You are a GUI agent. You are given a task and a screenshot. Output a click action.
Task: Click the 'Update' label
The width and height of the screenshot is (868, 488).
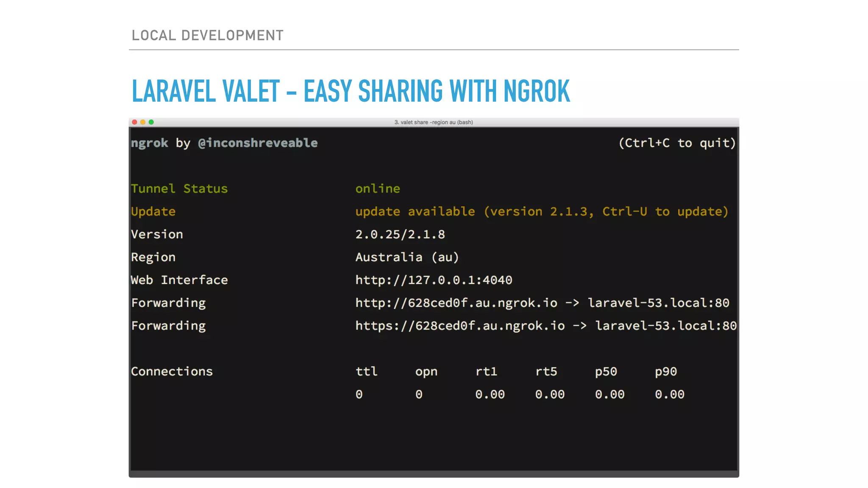(x=153, y=211)
